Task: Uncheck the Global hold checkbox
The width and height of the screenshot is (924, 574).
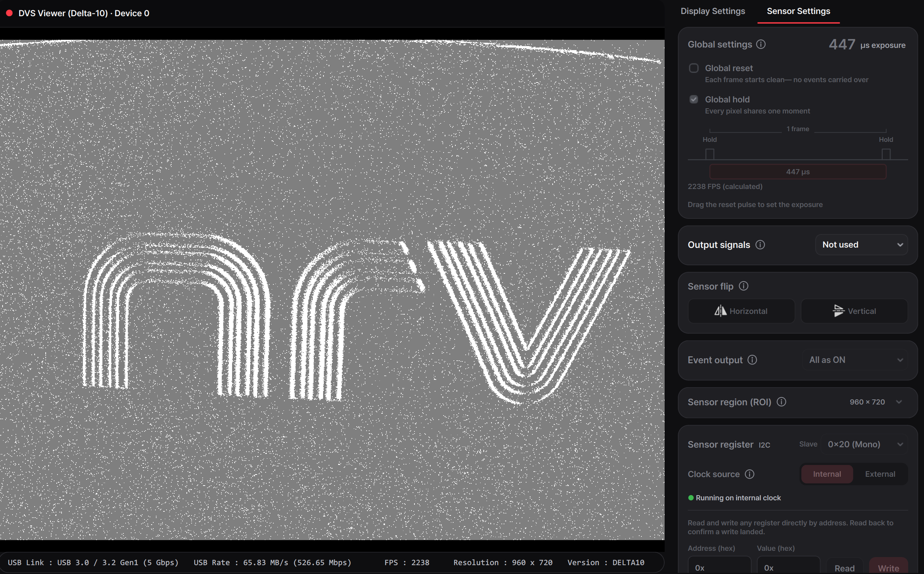Action: click(x=694, y=99)
